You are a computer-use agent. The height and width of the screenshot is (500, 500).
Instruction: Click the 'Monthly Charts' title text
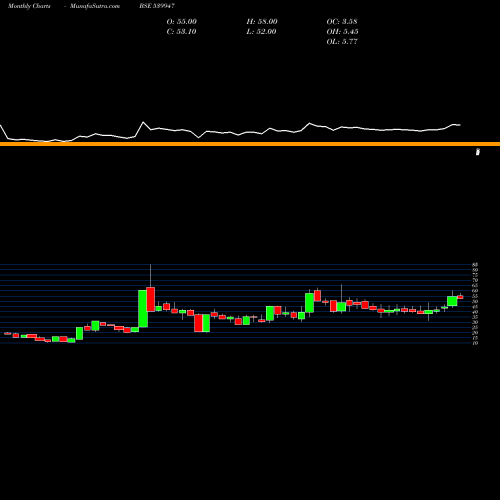point(29,6)
